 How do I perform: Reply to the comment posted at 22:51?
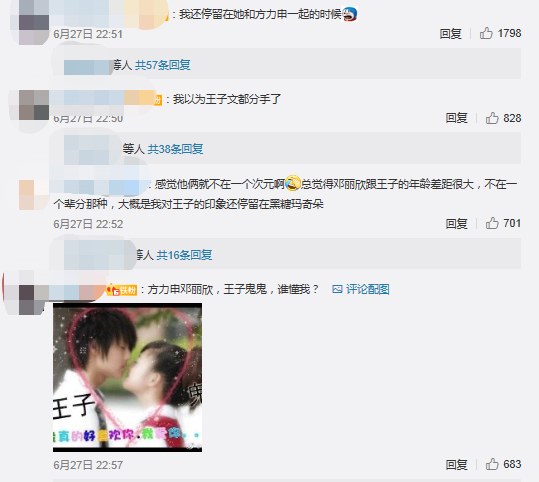[x=450, y=34]
